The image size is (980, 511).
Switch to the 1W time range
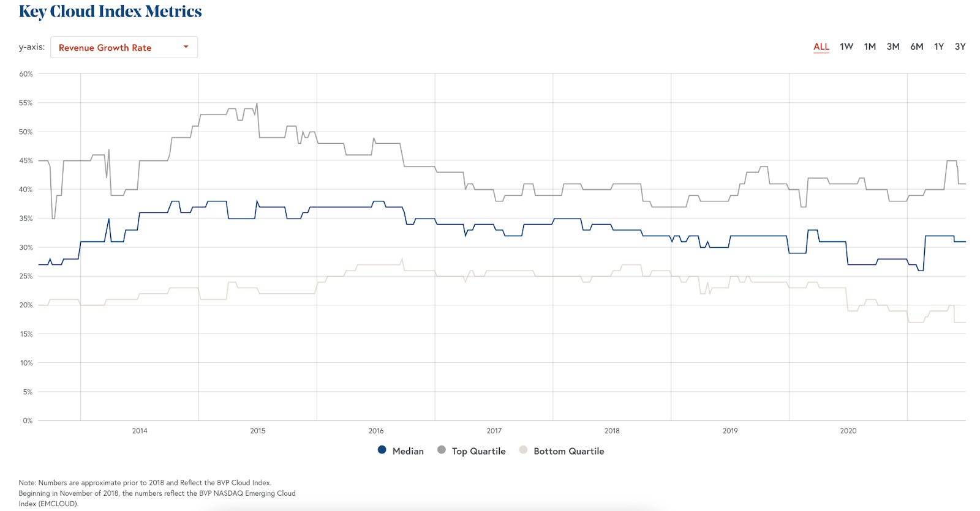click(x=846, y=47)
